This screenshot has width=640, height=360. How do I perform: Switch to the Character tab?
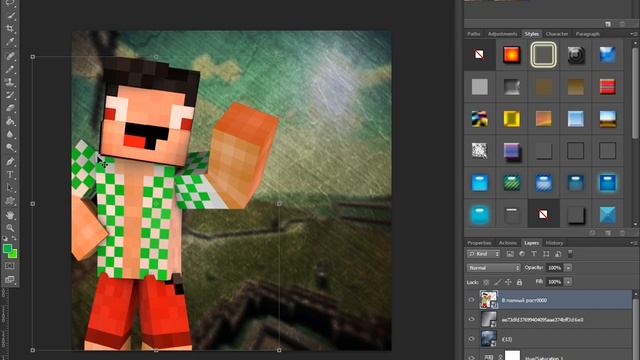(557, 34)
